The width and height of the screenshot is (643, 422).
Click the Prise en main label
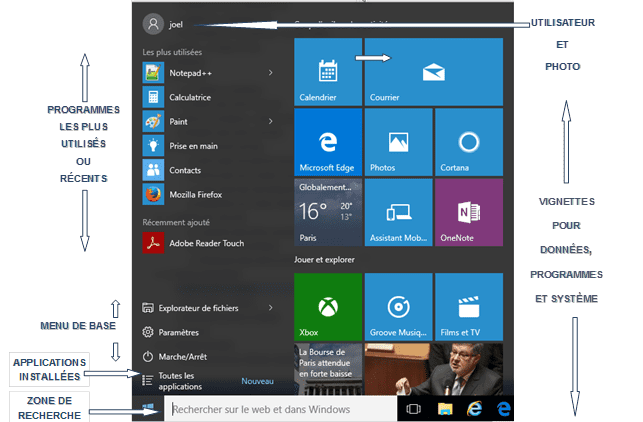(194, 146)
